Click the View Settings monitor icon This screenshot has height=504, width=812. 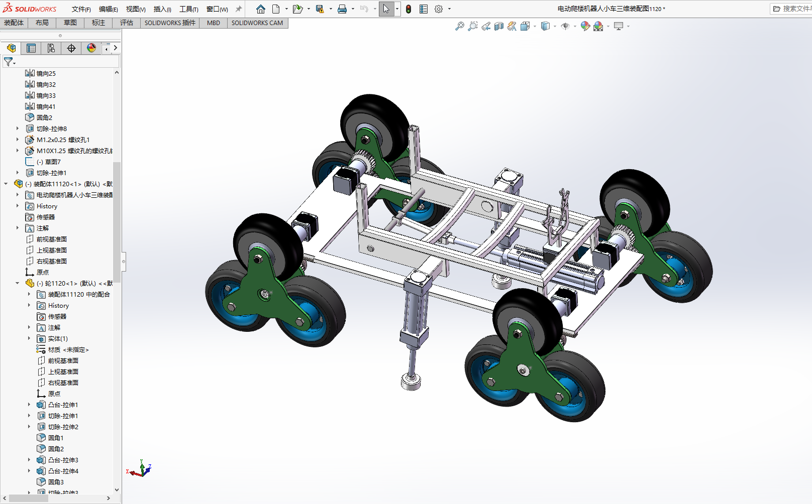pyautogui.click(x=619, y=26)
